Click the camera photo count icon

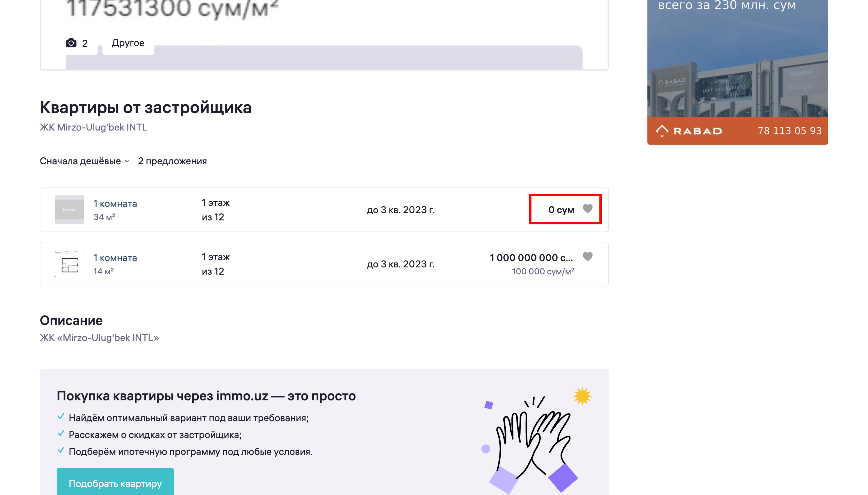pyautogui.click(x=71, y=43)
